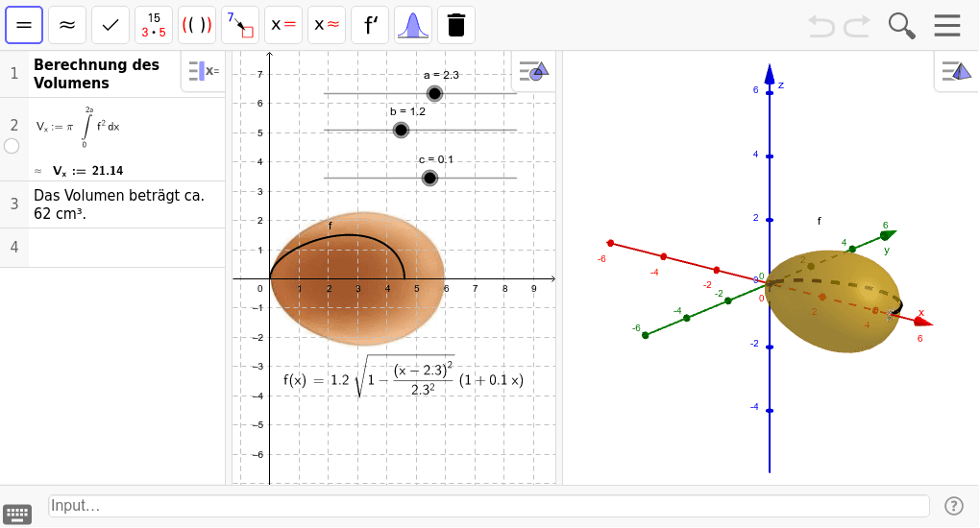Open the CAS view style bar
Image resolution: width=980 pixels, height=528 pixels.
click(204, 71)
